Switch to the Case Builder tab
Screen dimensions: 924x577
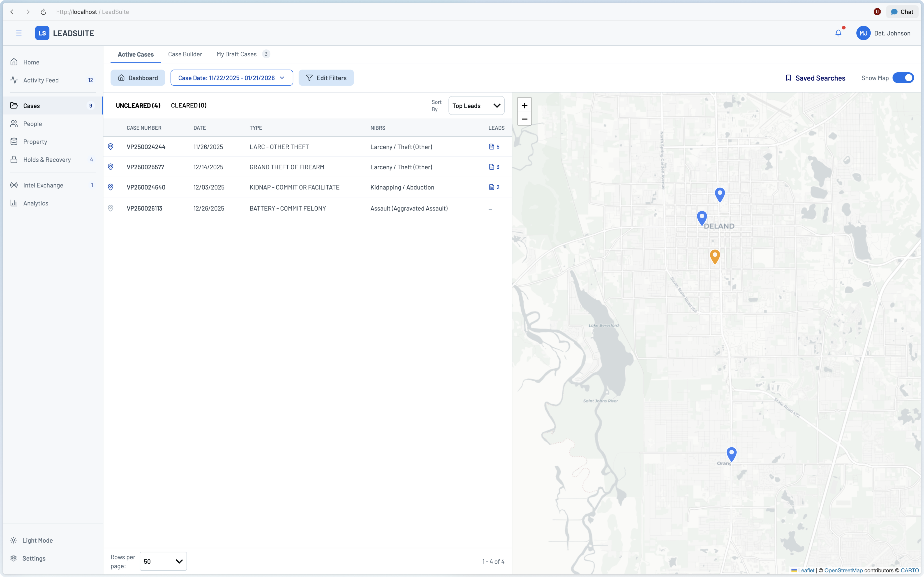point(185,54)
